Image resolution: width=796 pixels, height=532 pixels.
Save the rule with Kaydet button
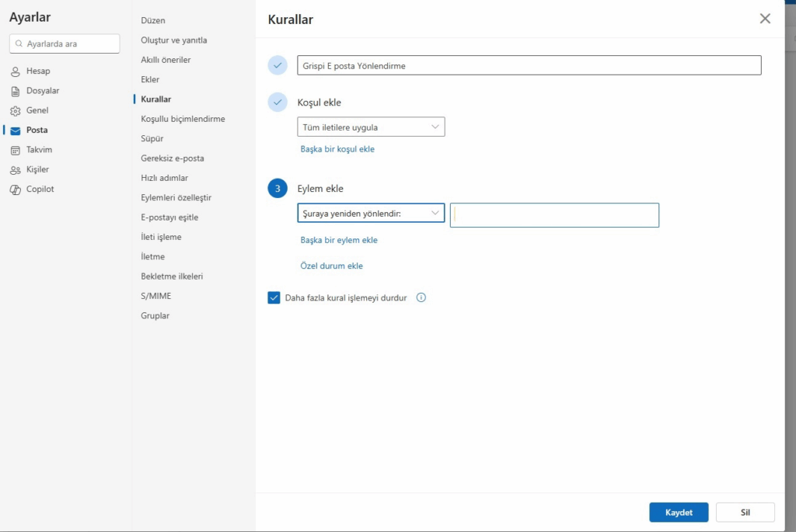pos(679,513)
